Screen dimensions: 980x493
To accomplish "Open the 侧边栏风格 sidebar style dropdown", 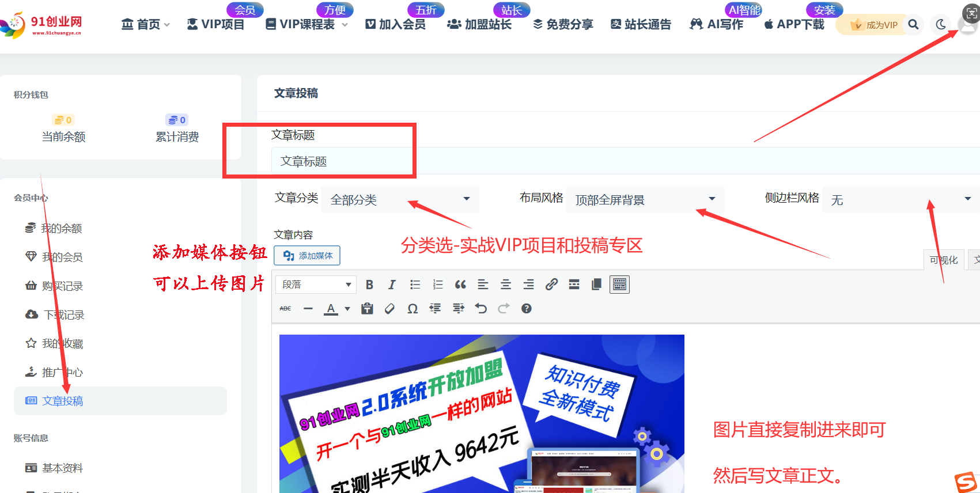I will (x=901, y=199).
